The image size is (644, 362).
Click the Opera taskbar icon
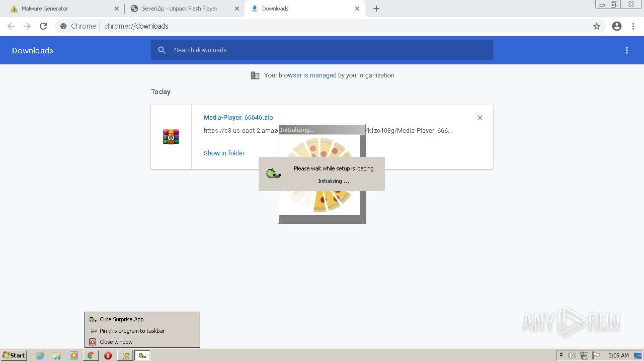108,355
